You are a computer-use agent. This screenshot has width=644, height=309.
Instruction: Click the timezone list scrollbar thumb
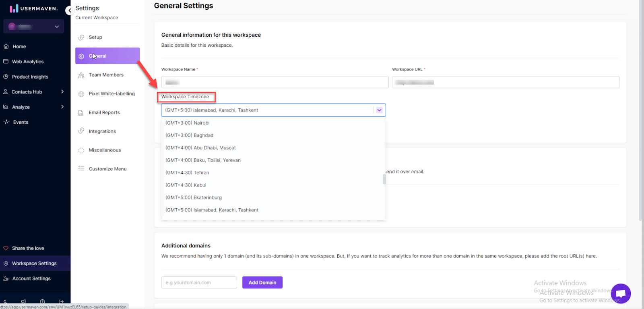tap(384, 179)
